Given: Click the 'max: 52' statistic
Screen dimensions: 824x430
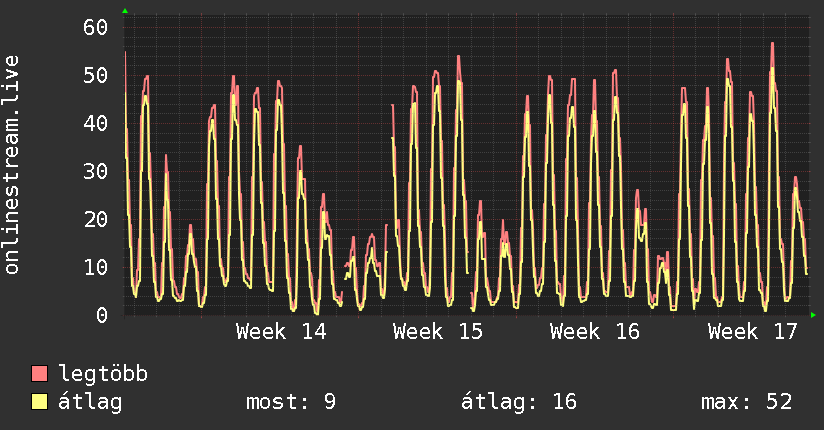Looking at the screenshot, I should pos(746,402).
